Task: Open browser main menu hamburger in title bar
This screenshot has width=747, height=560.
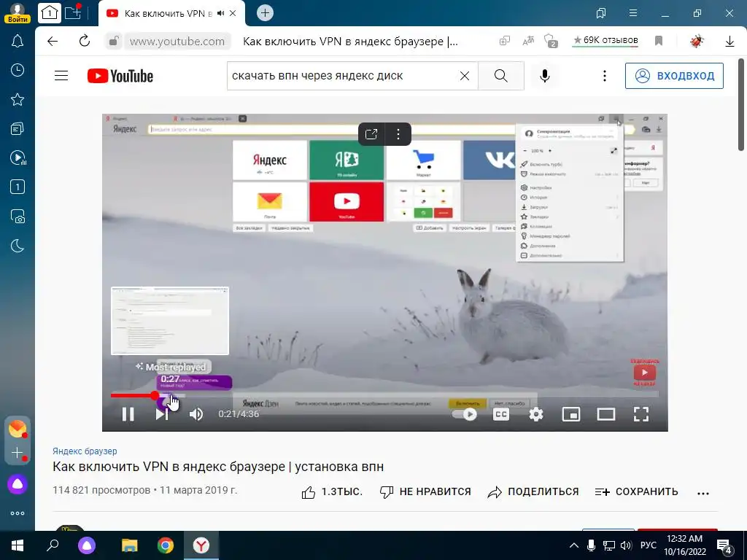Action: point(633,13)
